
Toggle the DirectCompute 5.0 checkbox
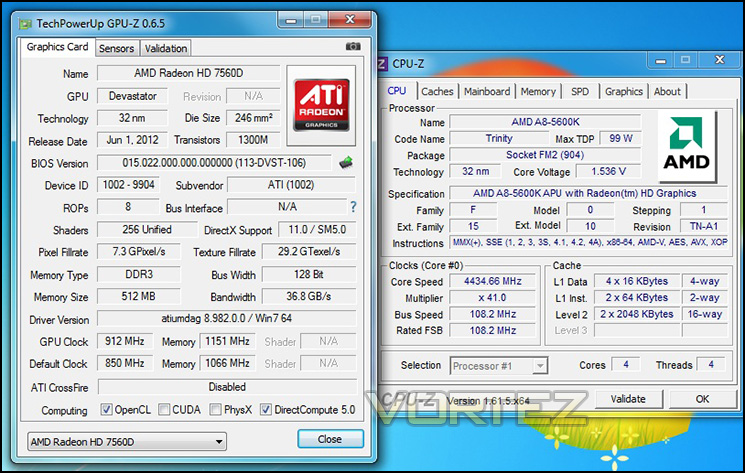266,409
